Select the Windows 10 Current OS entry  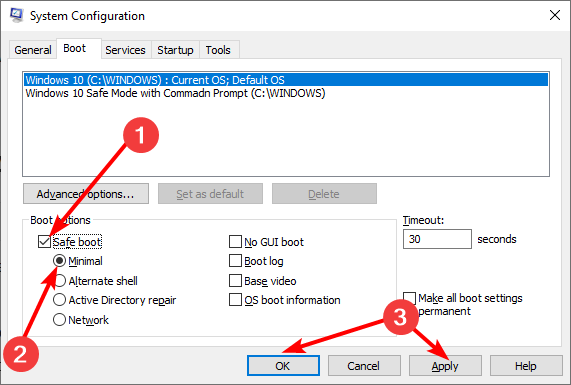(286, 80)
